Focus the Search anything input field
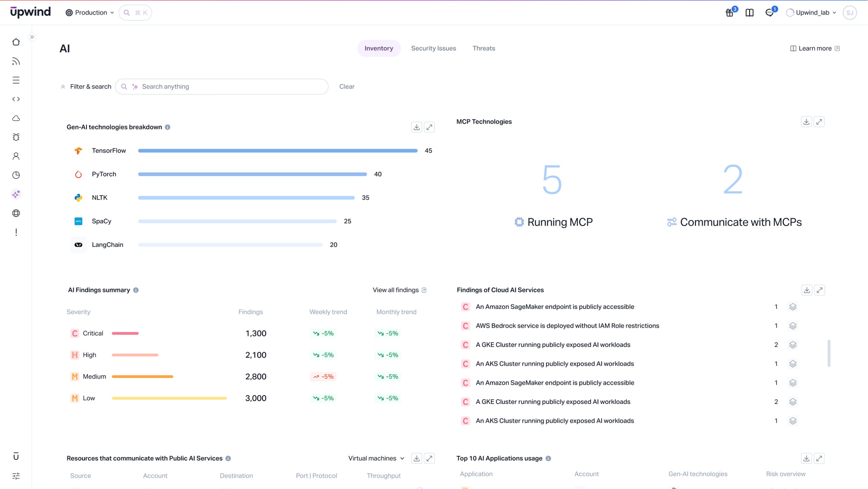The image size is (868, 489). click(222, 87)
